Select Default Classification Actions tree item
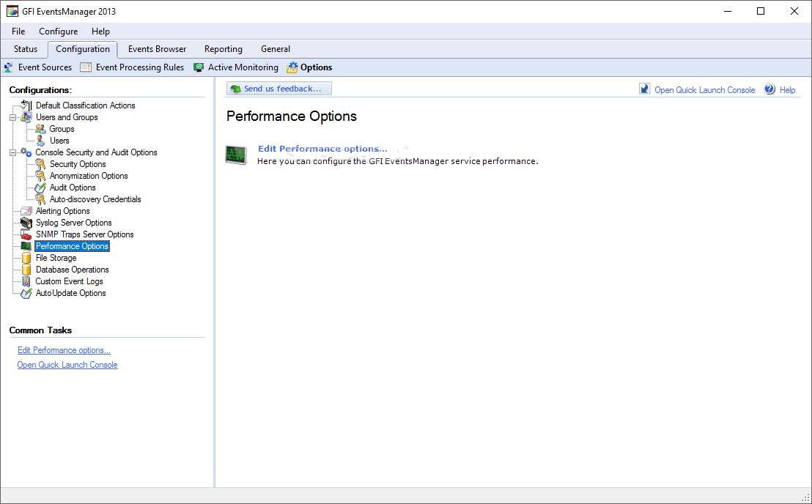The image size is (812, 504). click(86, 105)
